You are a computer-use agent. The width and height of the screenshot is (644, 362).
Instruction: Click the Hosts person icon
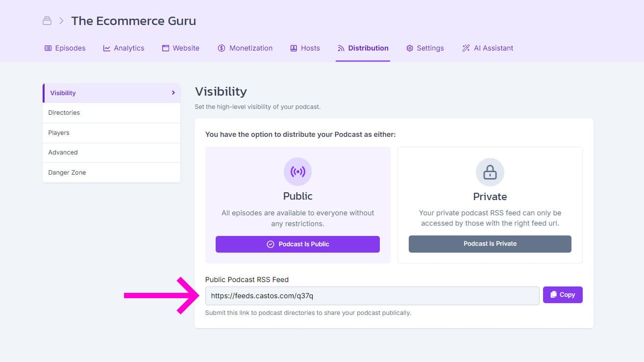pyautogui.click(x=294, y=48)
